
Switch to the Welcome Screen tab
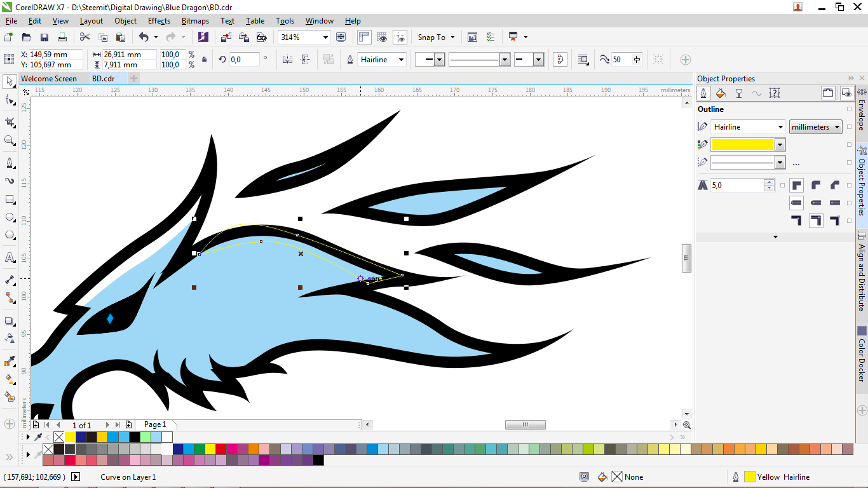point(49,79)
